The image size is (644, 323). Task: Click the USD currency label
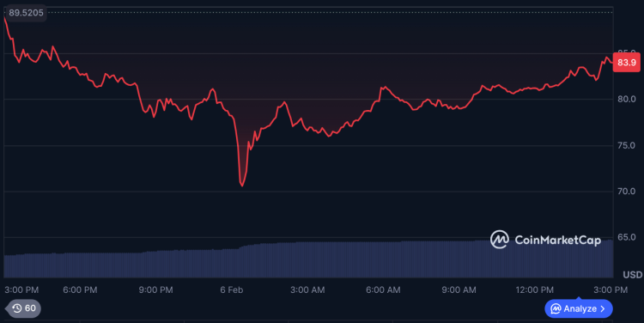633,275
